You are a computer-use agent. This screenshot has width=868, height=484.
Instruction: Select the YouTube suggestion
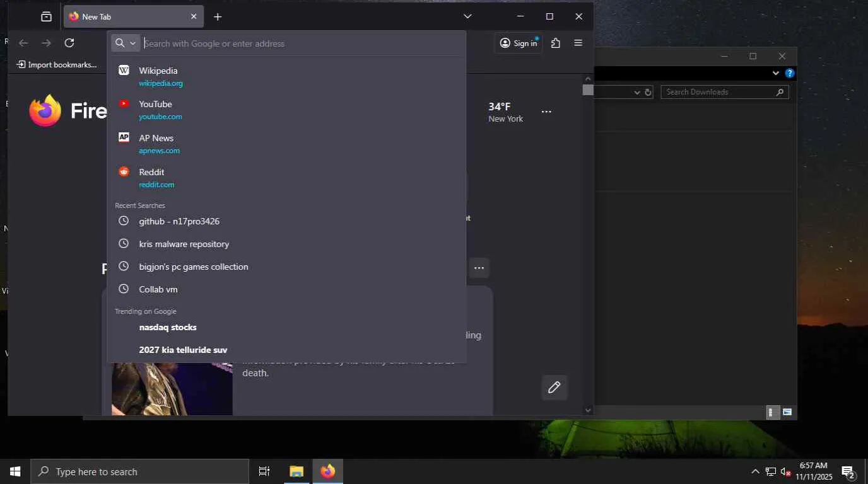click(286, 110)
